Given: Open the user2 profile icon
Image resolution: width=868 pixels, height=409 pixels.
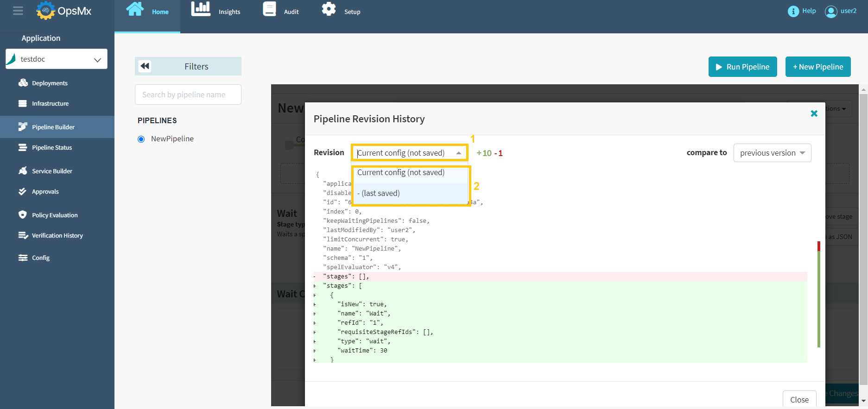Looking at the screenshot, I should click(x=831, y=11).
